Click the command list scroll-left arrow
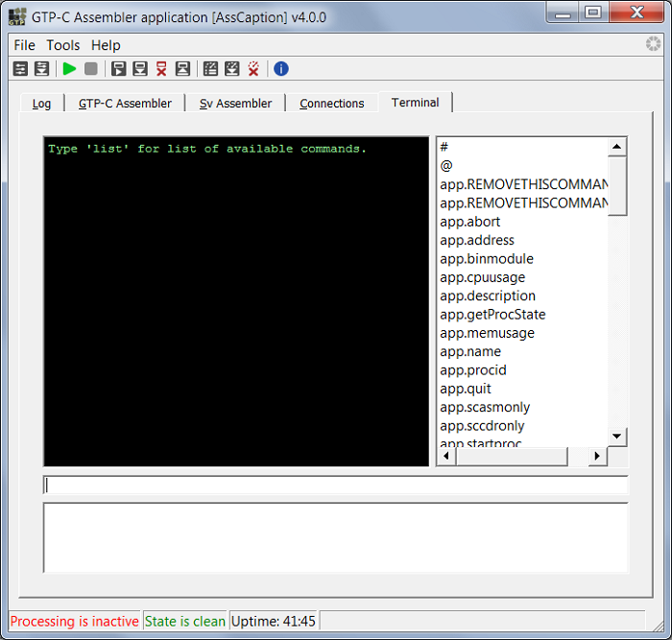The image size is (672, 640). pyautogui.click(x=446, y=456)
